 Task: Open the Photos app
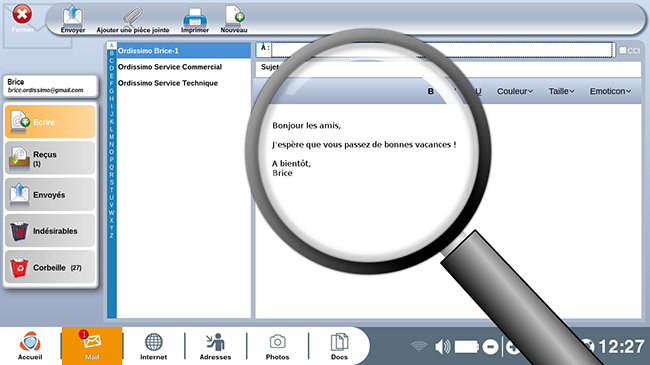277,346
